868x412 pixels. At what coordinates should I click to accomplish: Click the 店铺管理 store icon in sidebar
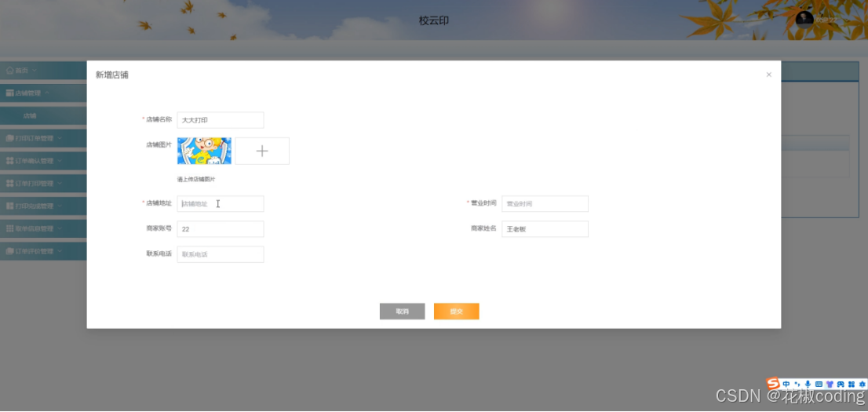9,93
